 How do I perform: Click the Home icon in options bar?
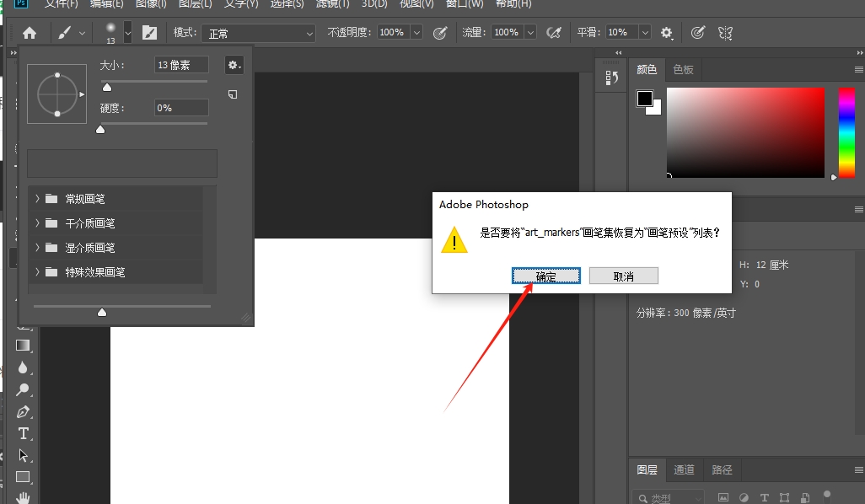(30, 33)
